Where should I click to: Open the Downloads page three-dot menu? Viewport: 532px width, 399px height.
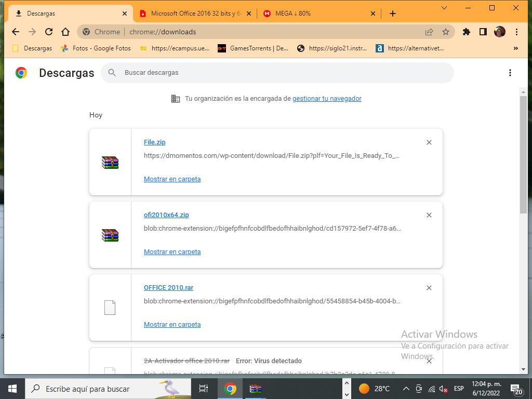(510, 73)
